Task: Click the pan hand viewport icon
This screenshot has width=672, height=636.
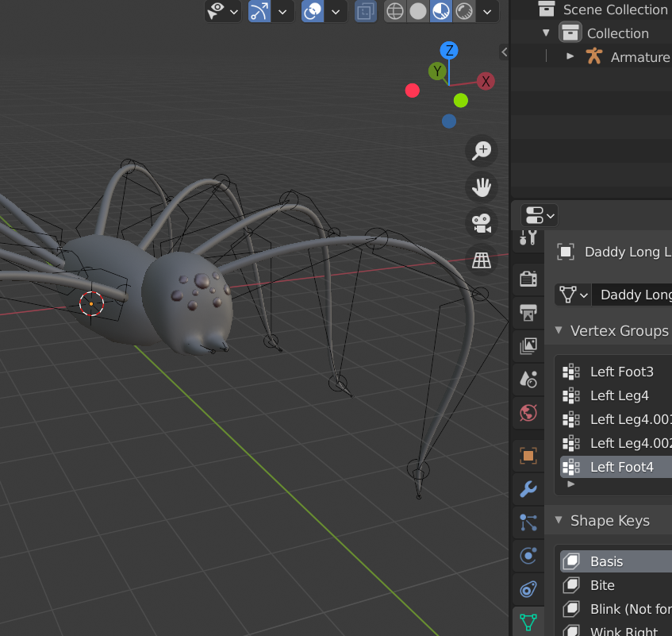Action: (x=482, y=187)
